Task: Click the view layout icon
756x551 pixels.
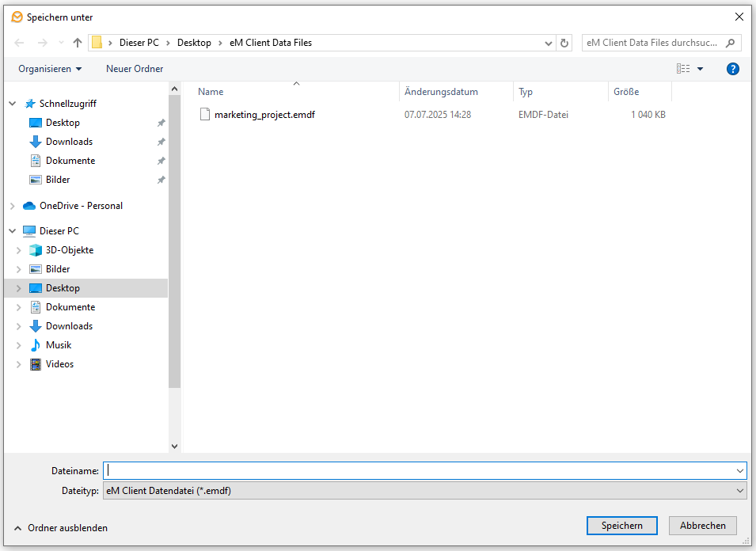Action: coord(683,69)
